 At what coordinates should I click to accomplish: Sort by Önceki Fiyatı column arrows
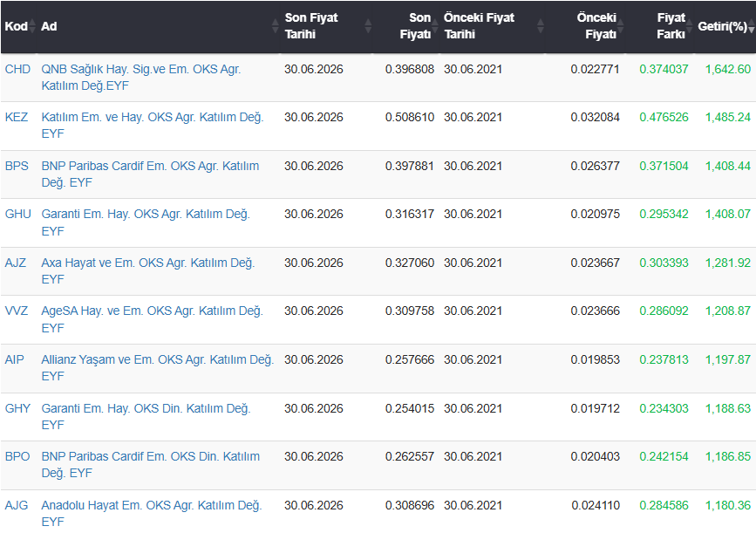click(x=621, y=26)
